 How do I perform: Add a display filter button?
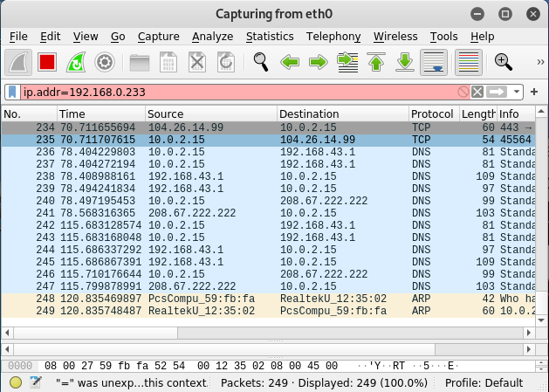(x=534, y=92)
